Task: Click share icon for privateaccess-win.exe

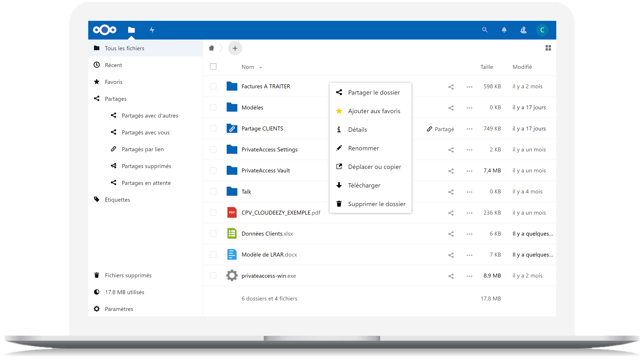Action: (x=451, y=276)
